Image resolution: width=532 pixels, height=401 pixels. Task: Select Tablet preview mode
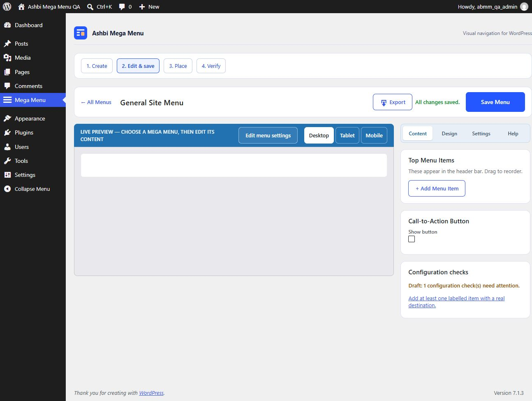[x=347, y=135]
